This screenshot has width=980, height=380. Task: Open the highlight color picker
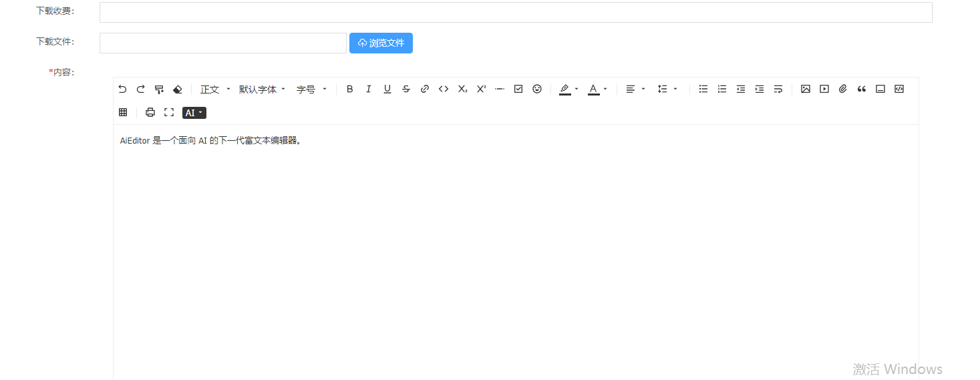tap(569, 89)
